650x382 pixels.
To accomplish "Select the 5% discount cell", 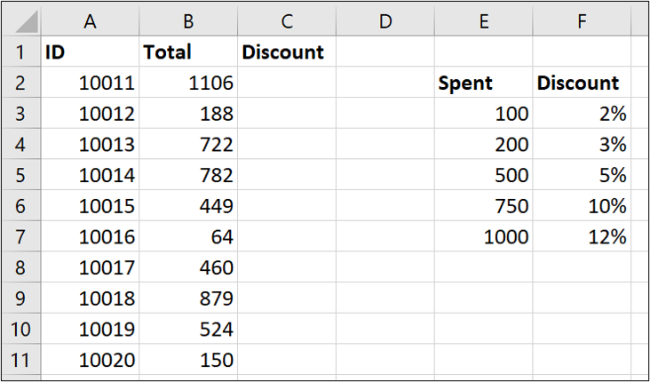I will click(582, 175).
